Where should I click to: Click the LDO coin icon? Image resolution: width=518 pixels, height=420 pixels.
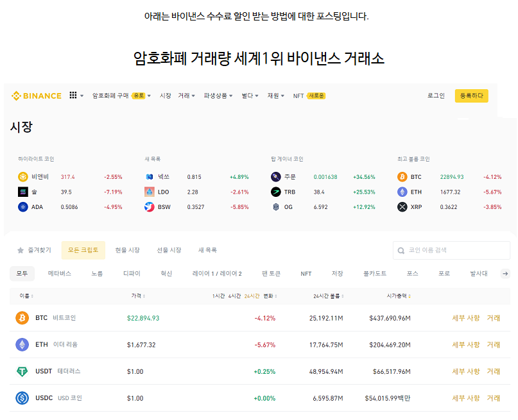[x=150, y=192]
